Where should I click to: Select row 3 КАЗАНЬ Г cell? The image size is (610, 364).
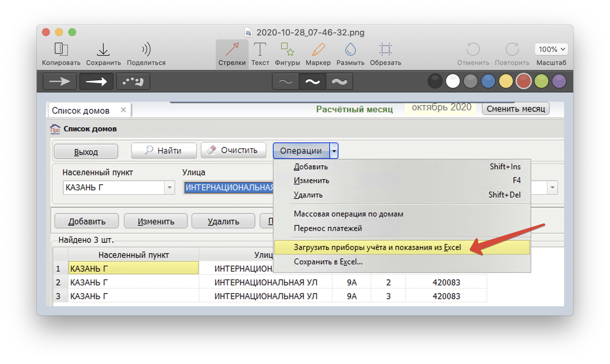click(133, 296)
